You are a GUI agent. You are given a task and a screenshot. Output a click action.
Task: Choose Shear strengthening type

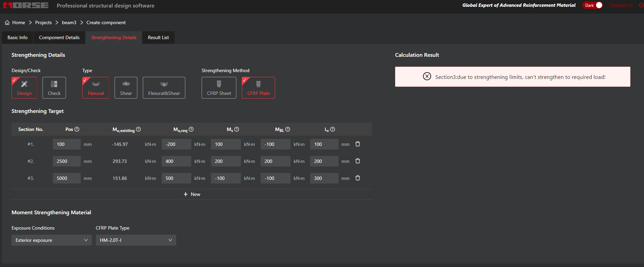click(x=126, y=88)
